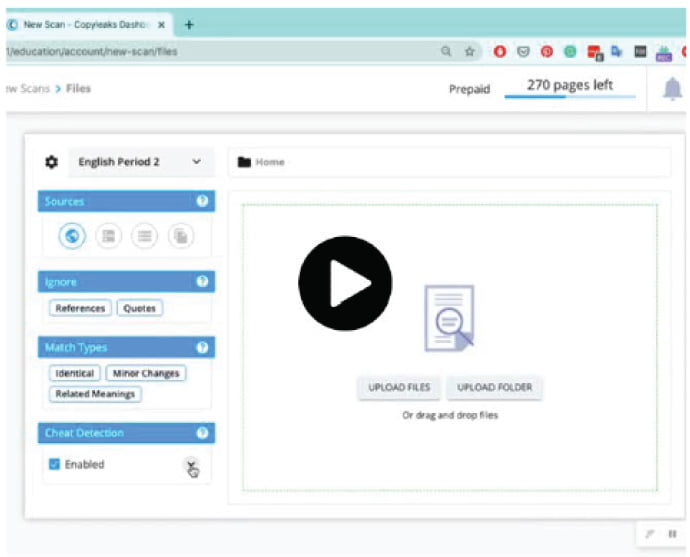
Task: Click the Prepaid label
Action: (x=469, y=89)
